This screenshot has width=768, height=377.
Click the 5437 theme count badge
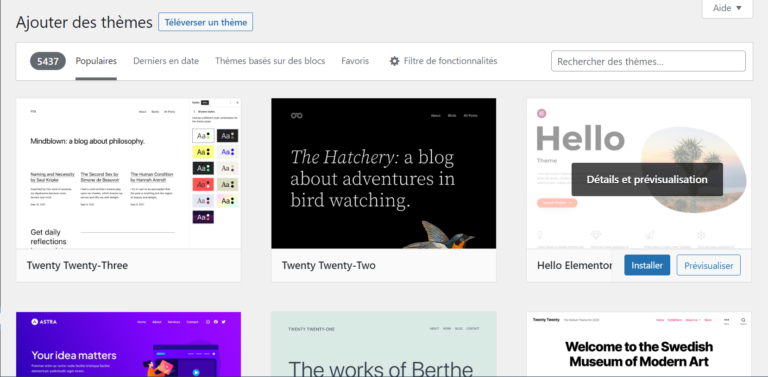48,61
